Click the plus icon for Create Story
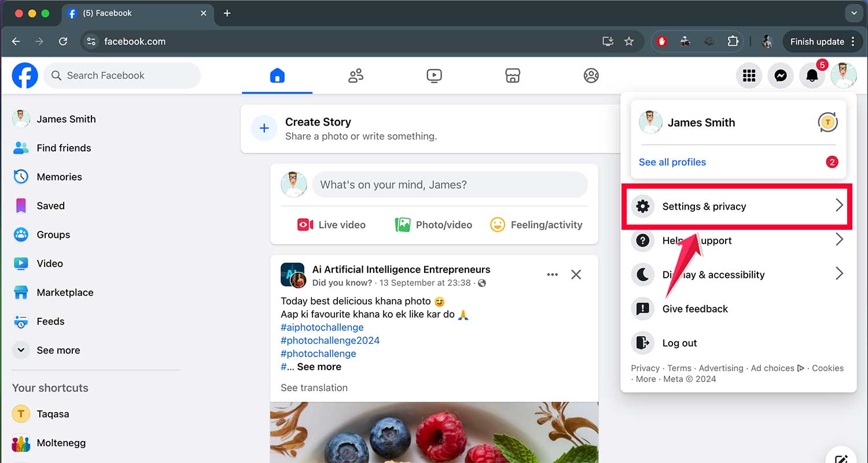The height and width of the screenshot is (463, 868). (x=264, y=128)
